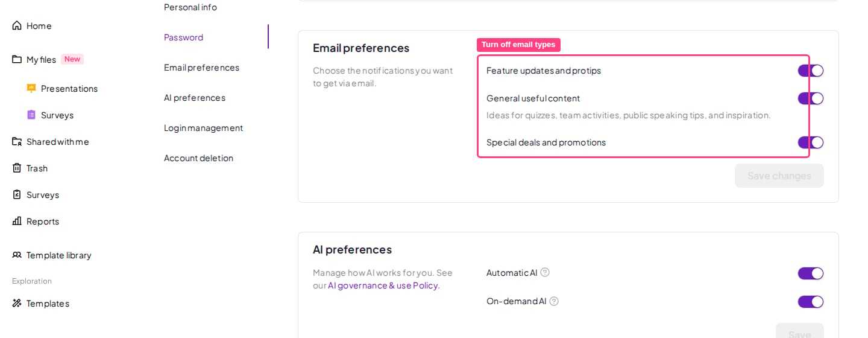This screenshot has height=338, width=868.
Task: Click the My files folder icon
Action: (17, 59)
